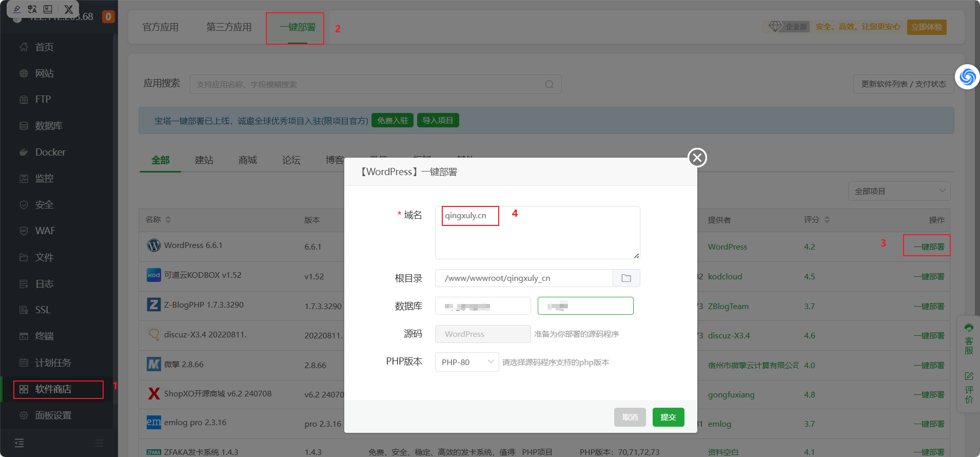
Task: Click the folder browse icon for 根目录
Action: pos(626,278)
